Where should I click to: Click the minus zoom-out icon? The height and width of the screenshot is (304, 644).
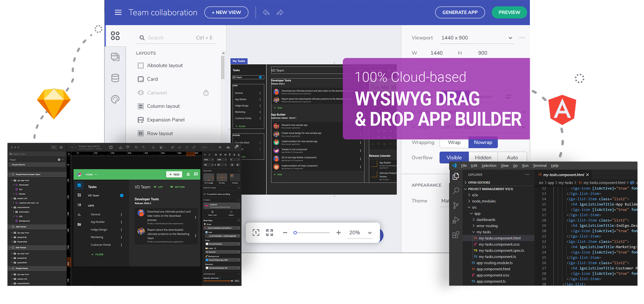[285, 233]
